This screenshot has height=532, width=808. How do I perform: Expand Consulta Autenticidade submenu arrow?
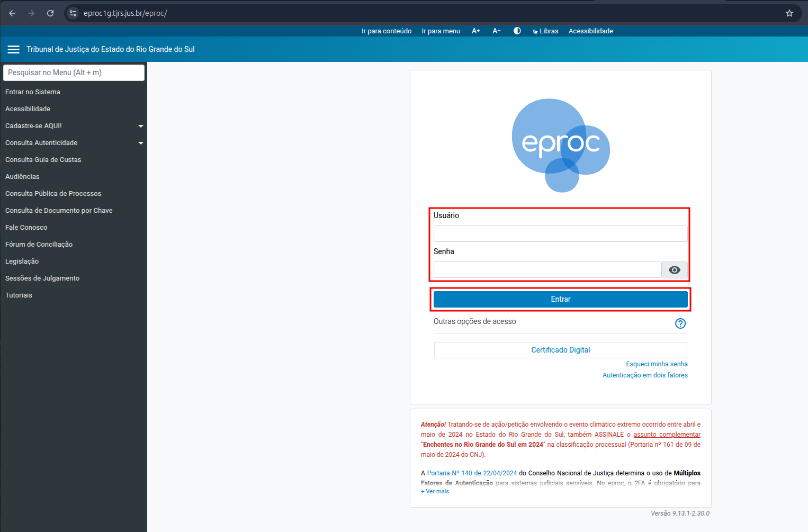click(x=141, y=143)
